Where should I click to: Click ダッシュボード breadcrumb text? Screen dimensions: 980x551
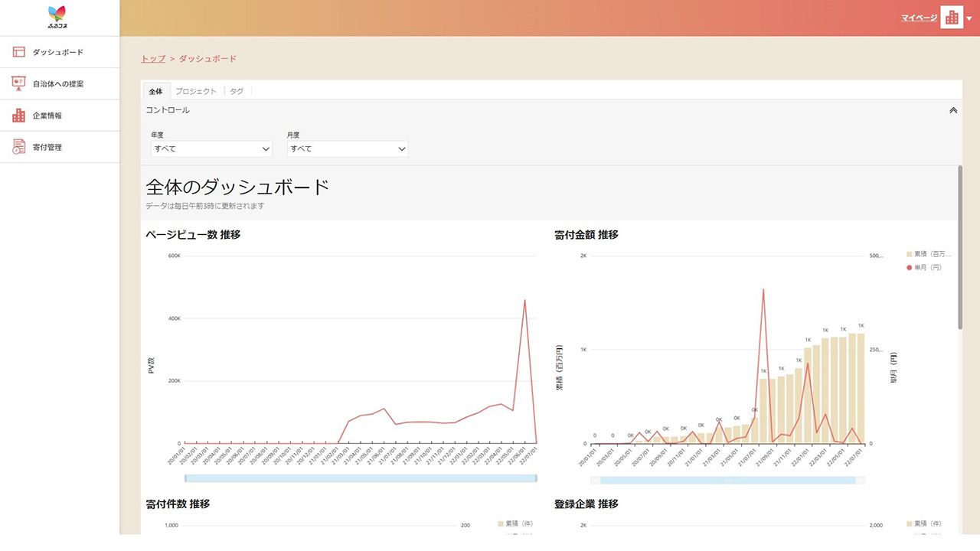tap(207, 59)
